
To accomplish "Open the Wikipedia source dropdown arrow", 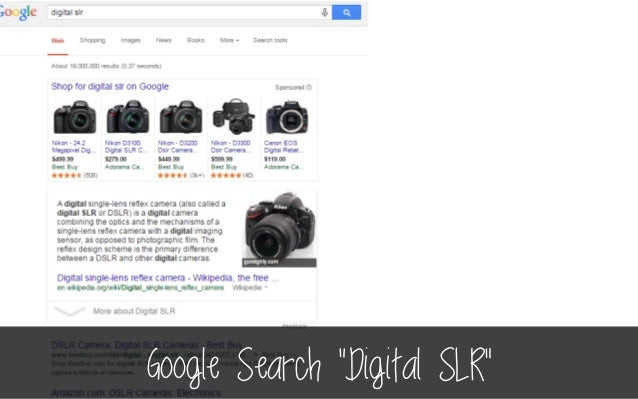I will point(266,288).
